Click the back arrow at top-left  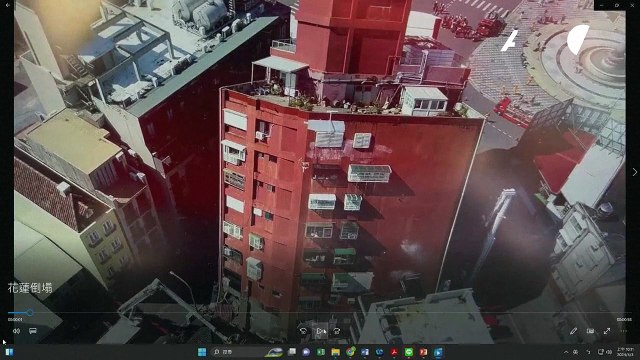tap(7, 5)
